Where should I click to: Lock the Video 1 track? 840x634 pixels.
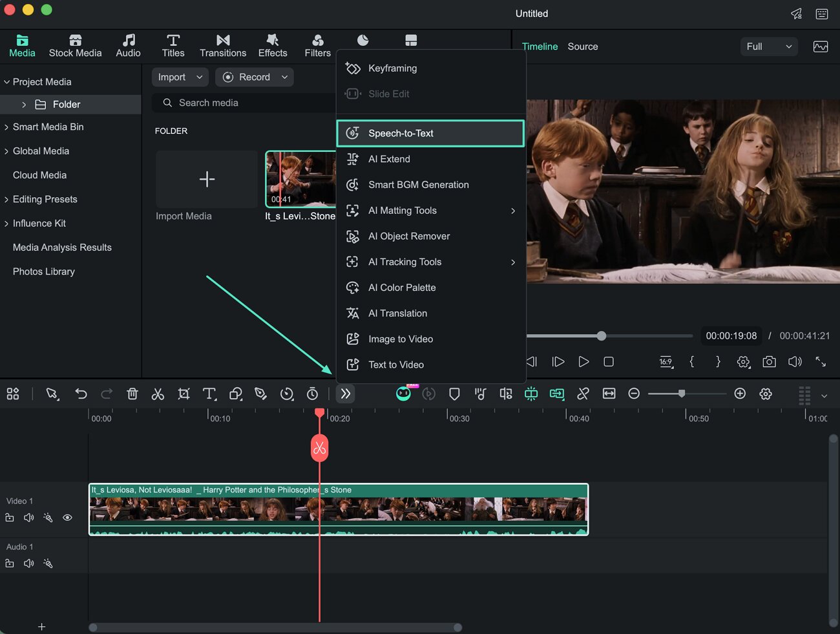click(x=10, y=518)
